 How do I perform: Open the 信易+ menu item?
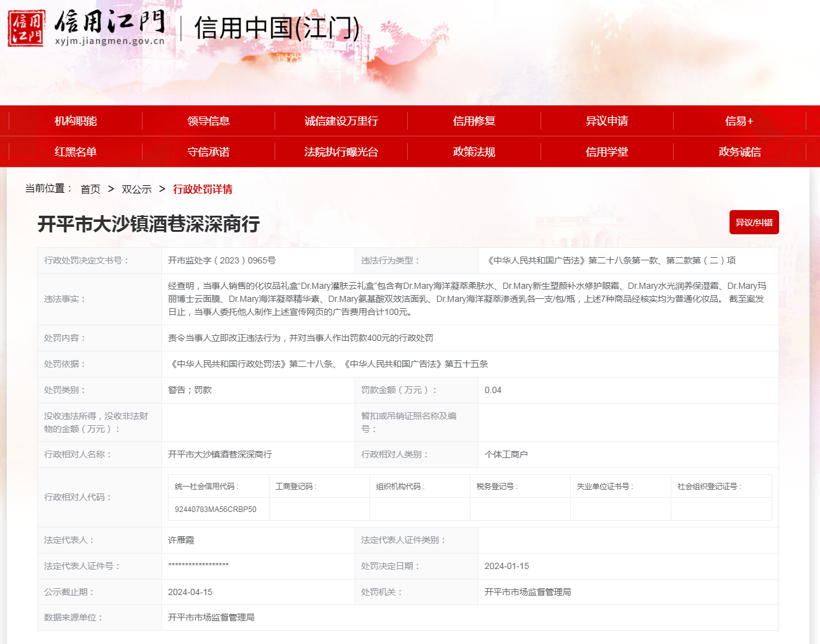tap(739, 121)
